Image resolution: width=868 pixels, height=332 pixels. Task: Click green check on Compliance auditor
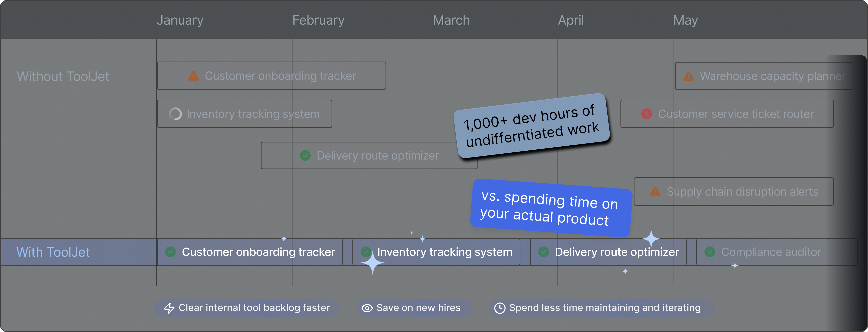pos(710,252)
